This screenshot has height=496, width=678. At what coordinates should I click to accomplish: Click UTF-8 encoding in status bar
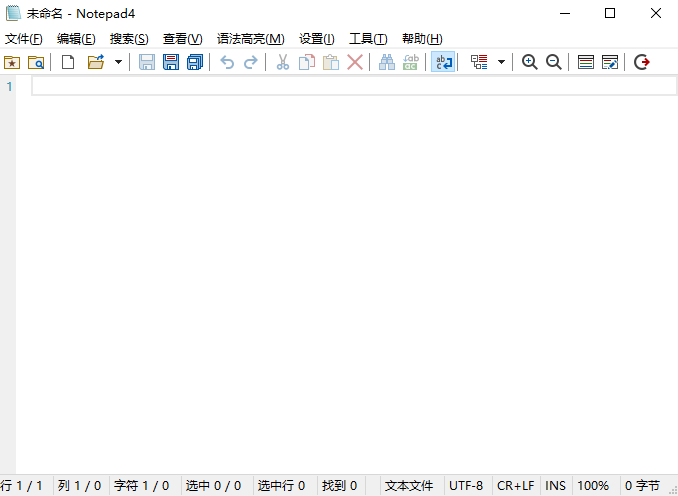coord(466,486)
